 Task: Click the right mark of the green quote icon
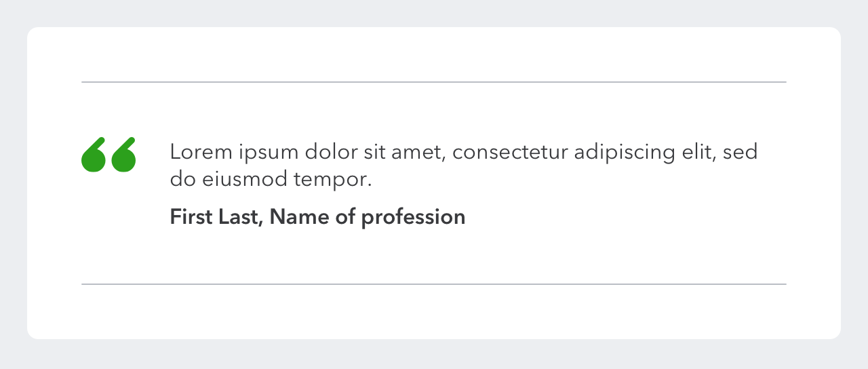123,156
